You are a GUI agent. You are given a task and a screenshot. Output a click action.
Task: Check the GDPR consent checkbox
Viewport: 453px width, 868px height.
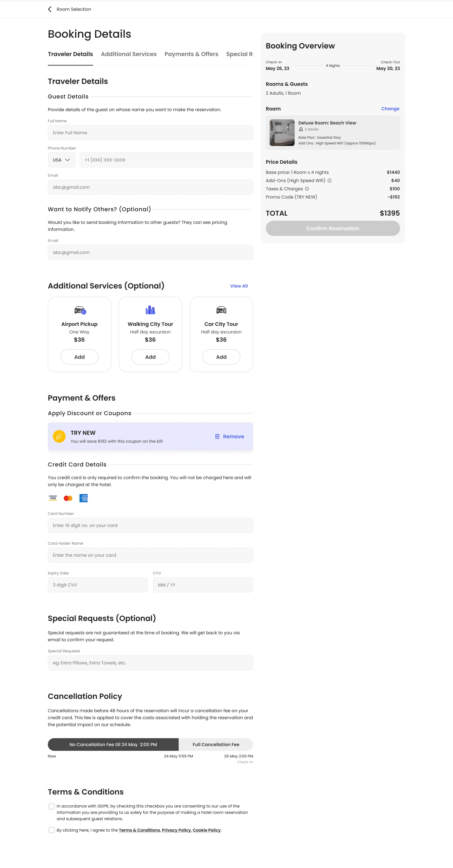click(x=52, y=806)
